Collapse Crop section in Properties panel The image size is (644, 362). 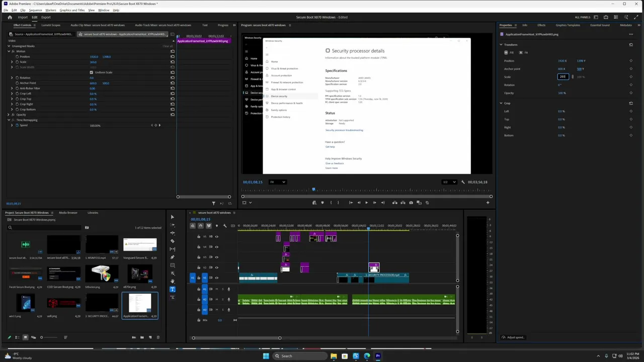[501, 103]
